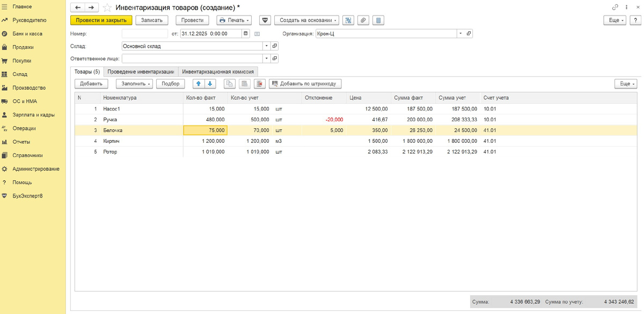Open the Ответственное лицо record icon
644x314 pixels.
(x=275, y=59)
